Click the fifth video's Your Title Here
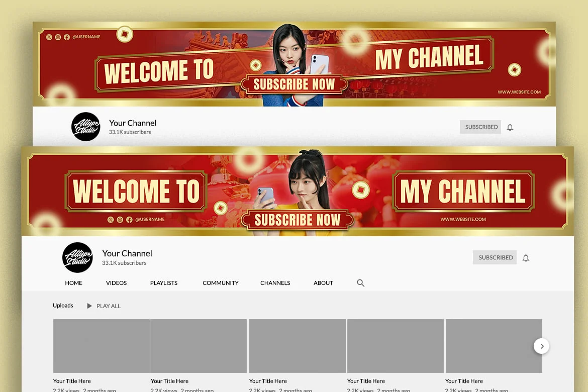The height and width of the screenshot is (392, 588). coord(464,381)
